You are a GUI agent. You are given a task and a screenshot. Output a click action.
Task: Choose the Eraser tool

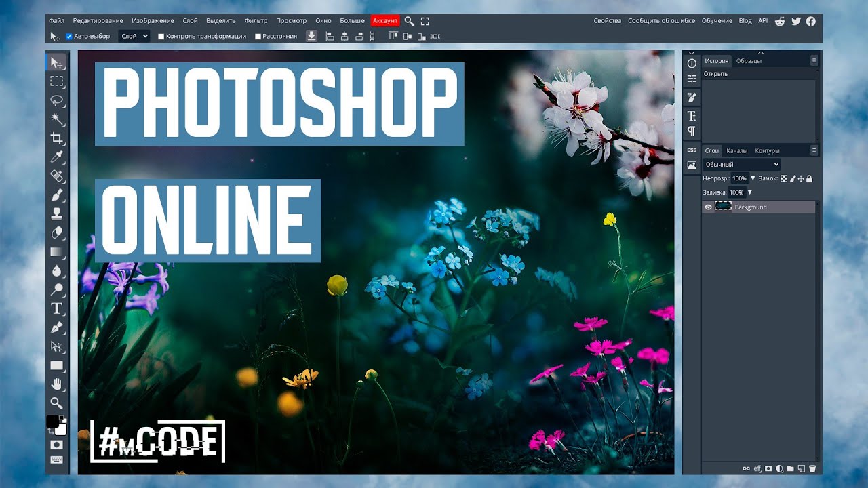click(x=57, y=232)
